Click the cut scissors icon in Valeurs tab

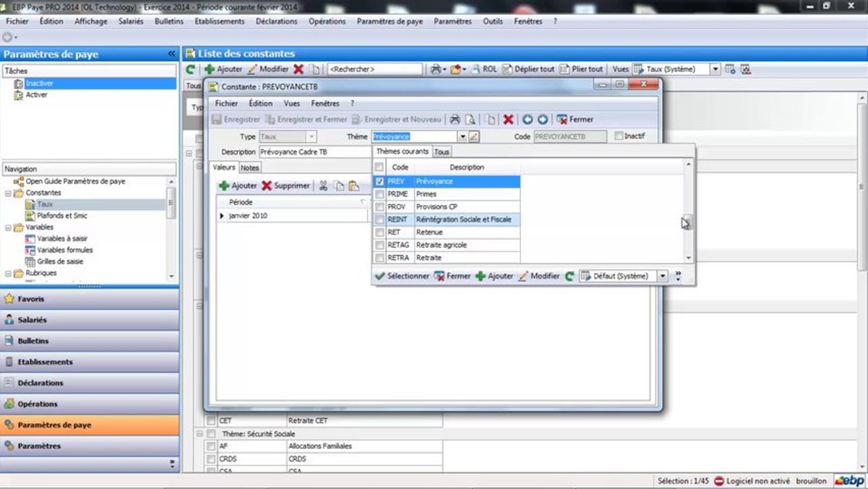tap(323, 185)
